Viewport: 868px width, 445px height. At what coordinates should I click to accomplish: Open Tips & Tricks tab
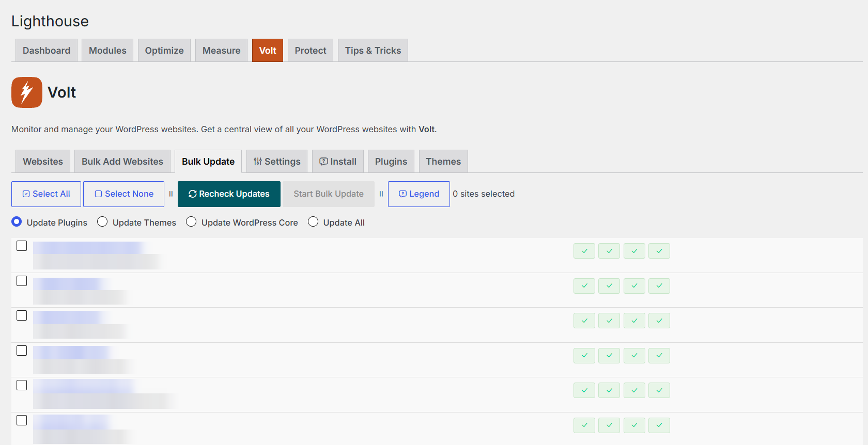tap(373, 51)
